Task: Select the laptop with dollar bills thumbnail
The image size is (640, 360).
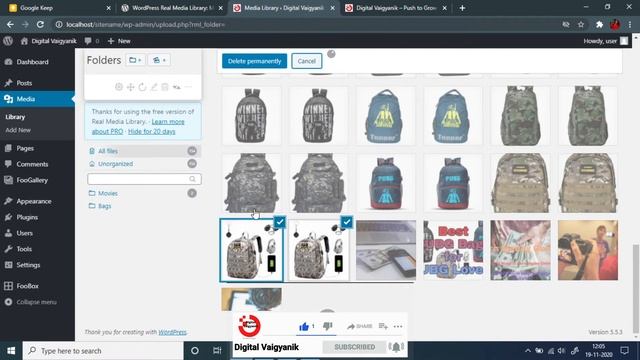Action: tap(386, 250)
